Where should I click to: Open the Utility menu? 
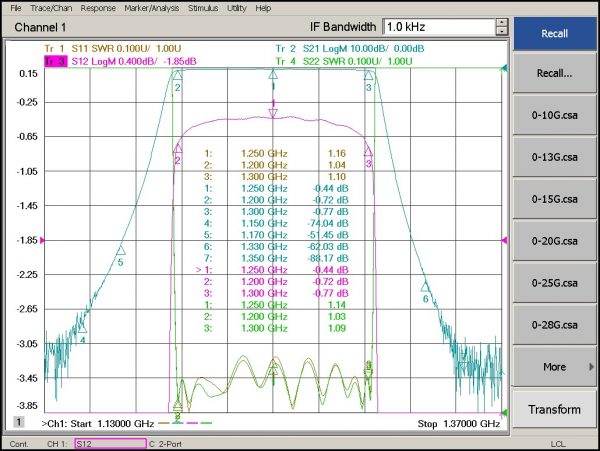coord(236,8)
